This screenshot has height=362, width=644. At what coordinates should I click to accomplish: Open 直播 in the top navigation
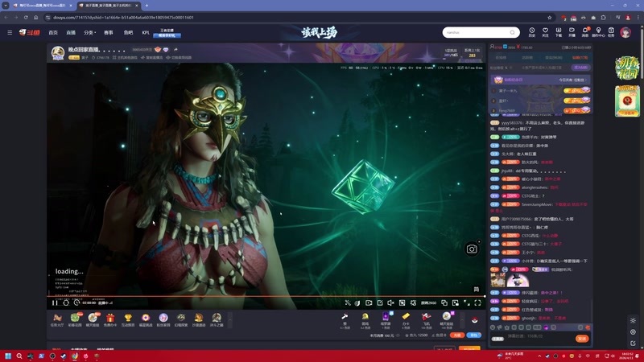71,32
